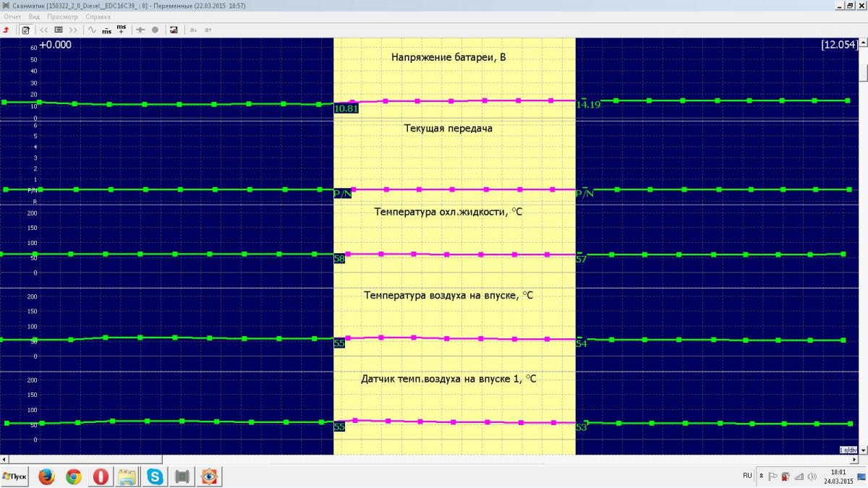
Task: Click the 14.19 battery voltage marker value
Action: click(588, 105)
